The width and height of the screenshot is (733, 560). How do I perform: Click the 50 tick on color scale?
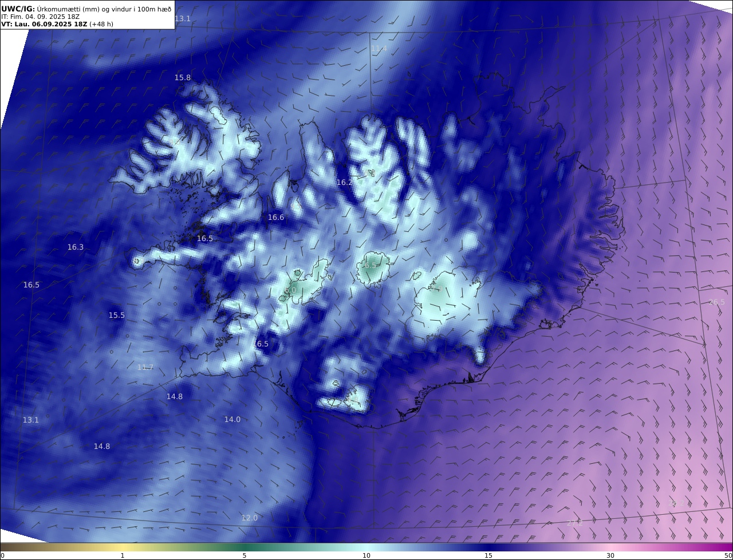coord(728,555)
